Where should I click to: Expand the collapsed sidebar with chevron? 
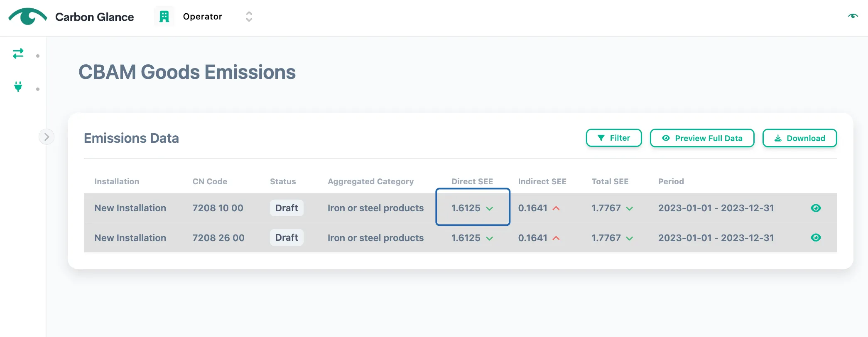[47, 137]
